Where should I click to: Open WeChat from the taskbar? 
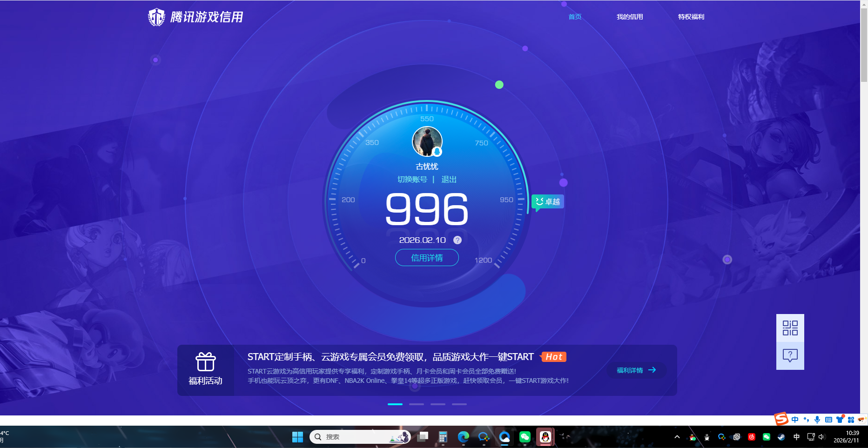pyautogui.click(x=525, y=437)
